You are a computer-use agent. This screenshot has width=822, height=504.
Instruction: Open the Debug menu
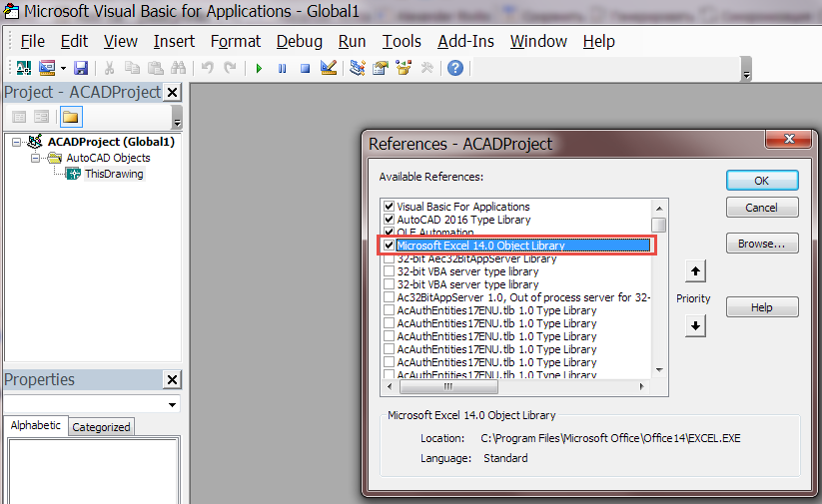point(300,41)
